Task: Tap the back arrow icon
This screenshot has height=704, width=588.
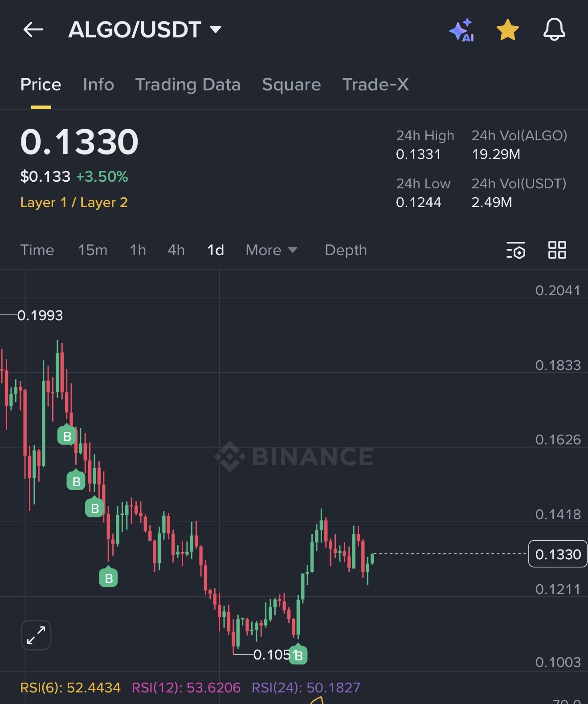Action: pos(33,30)
